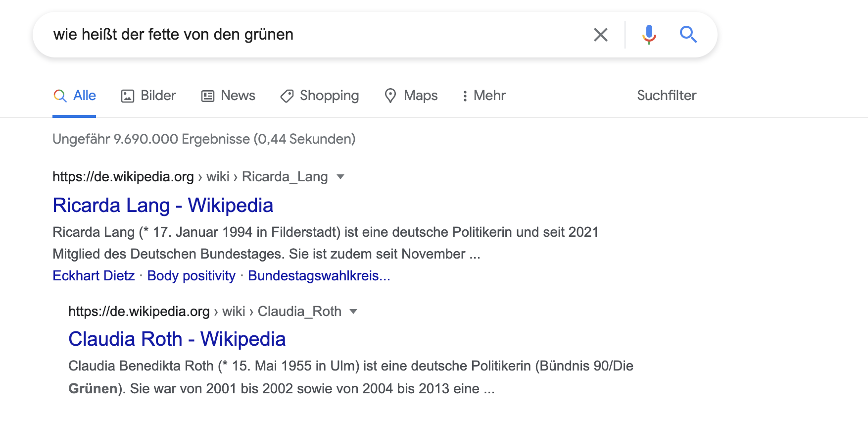This screenshot has width=868, height=425.
Task: Click the three-dot icon beside Mehr
Action: click(465, 96)
